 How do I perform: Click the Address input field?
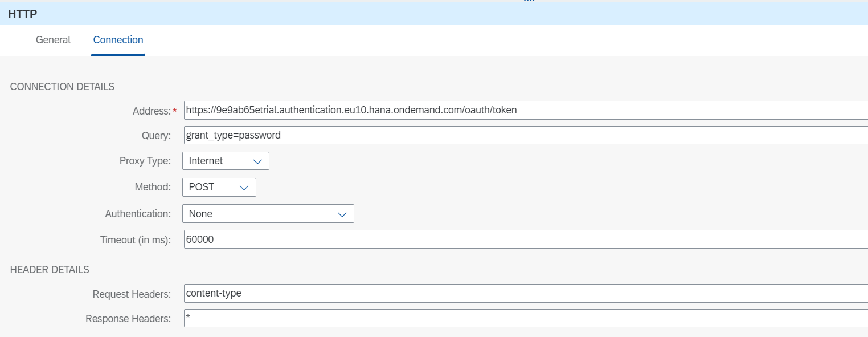pyautogui.click(x=526, y=110)
